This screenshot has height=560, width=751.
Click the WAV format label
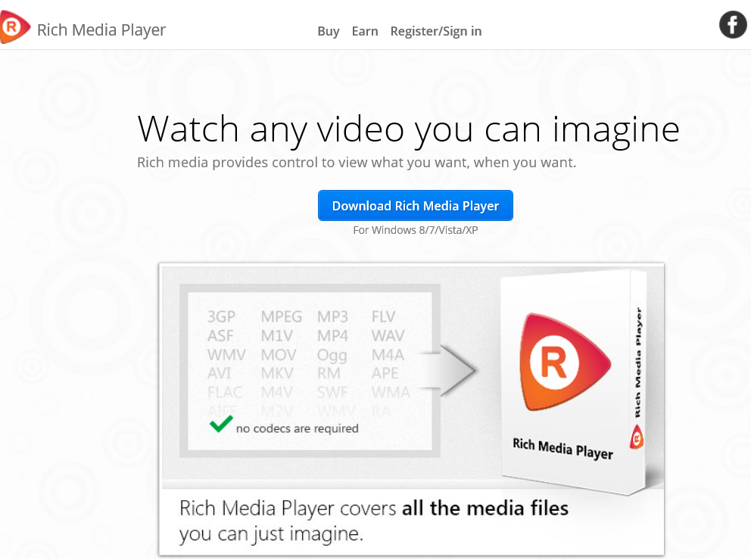tap(388, 336)
